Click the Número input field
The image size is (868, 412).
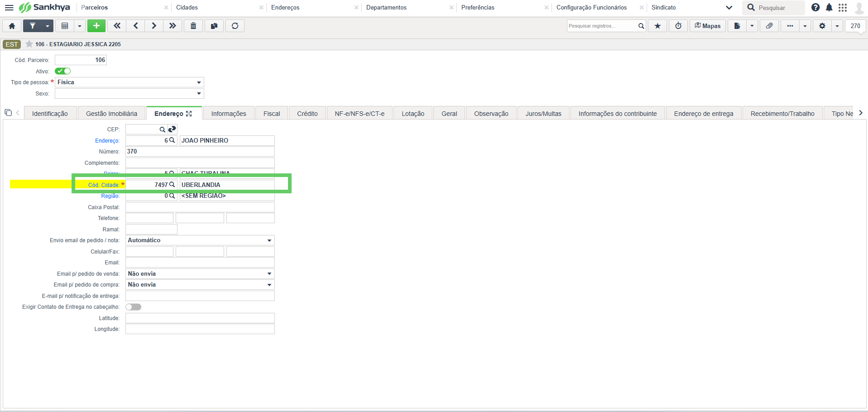coord(200,152)
